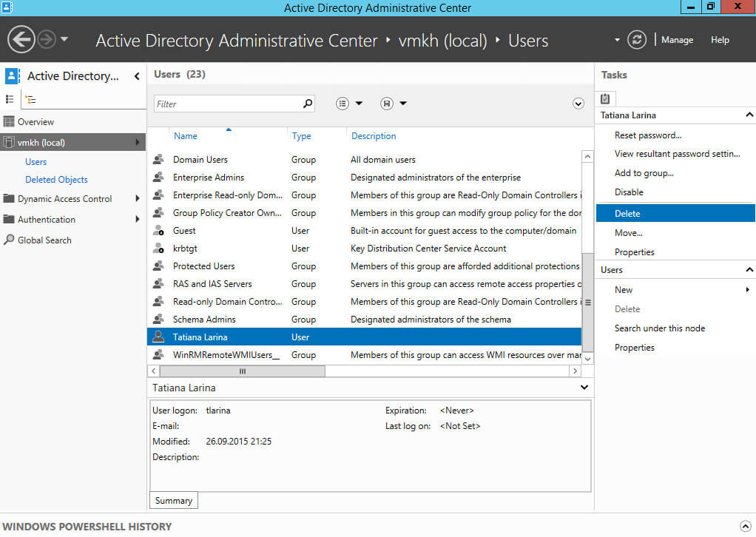Open the breadcrumb dropdown arrow near refresh

pos(617,40)
